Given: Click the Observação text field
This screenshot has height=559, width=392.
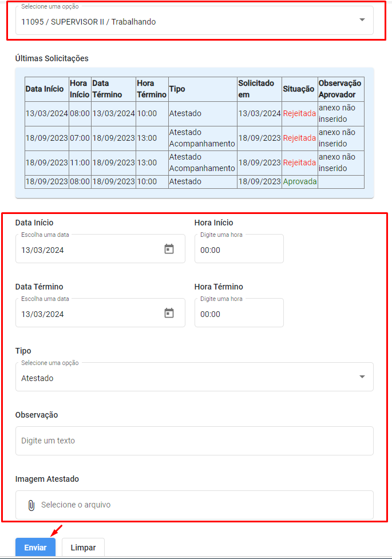Looking at the screenshot, I should pos(195,441).
